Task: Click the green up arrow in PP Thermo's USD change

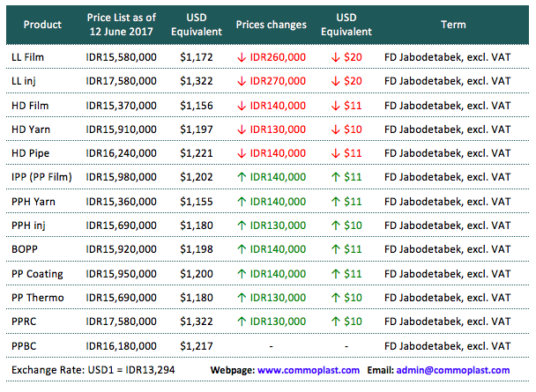Action: [x=333, y=298]
